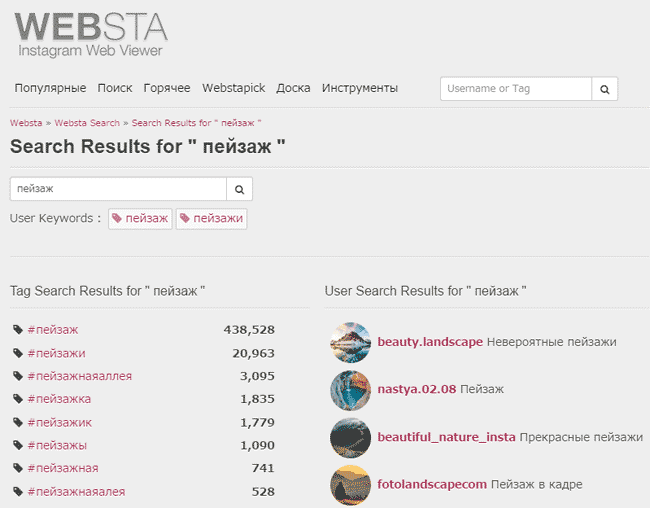This screenshot has width=650, height=508.
Task: Click the header search magnifier icon
Action: tap(604, 89)
